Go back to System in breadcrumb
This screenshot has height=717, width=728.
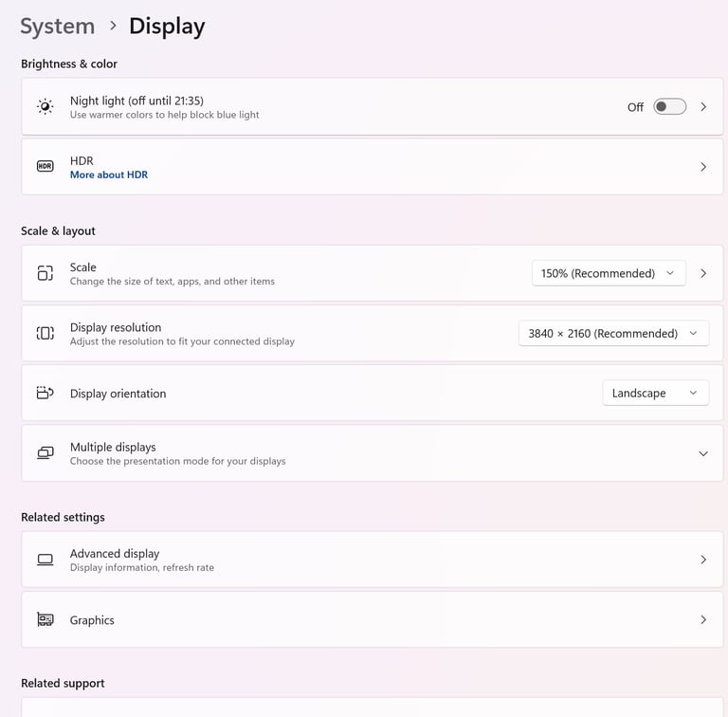58,26
